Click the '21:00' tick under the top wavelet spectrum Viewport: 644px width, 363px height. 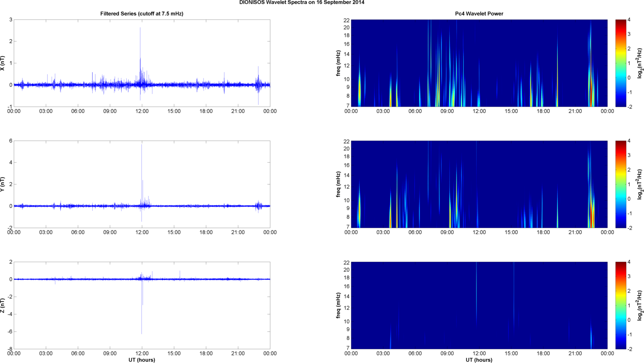click(575, 111)
